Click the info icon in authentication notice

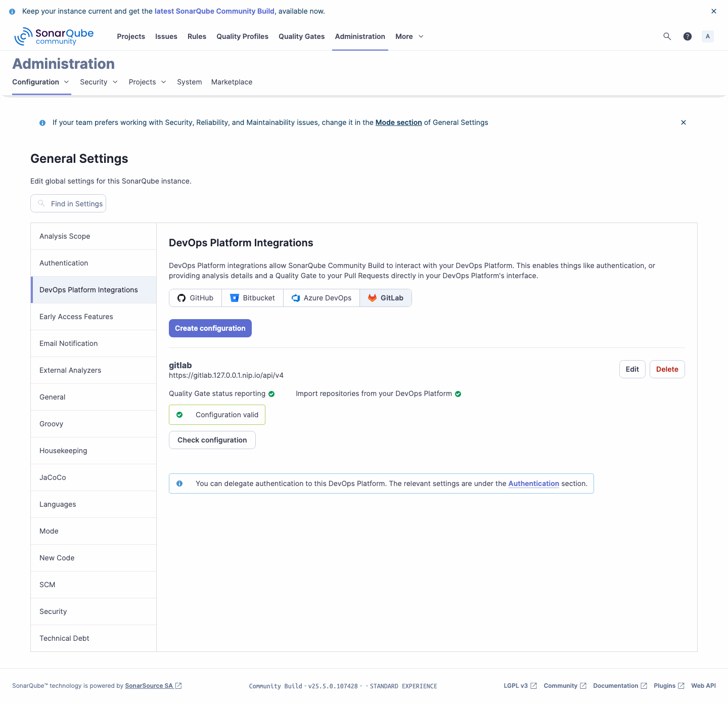(x=179, y=484)
